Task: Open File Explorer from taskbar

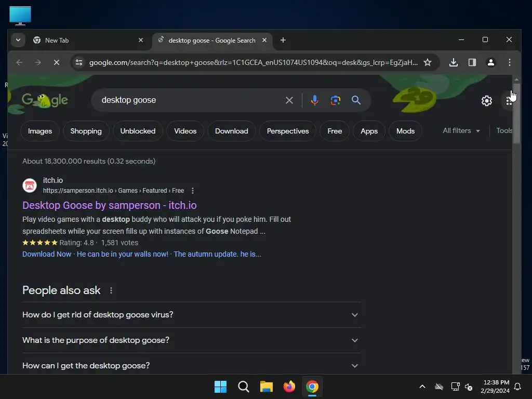Action: click(267, 387)
